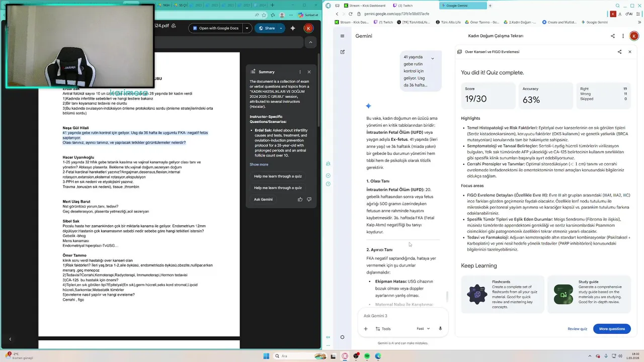Open Spotify from the taskbar
Viewport: 644px width, 362px height.
(x=367, y=356)
